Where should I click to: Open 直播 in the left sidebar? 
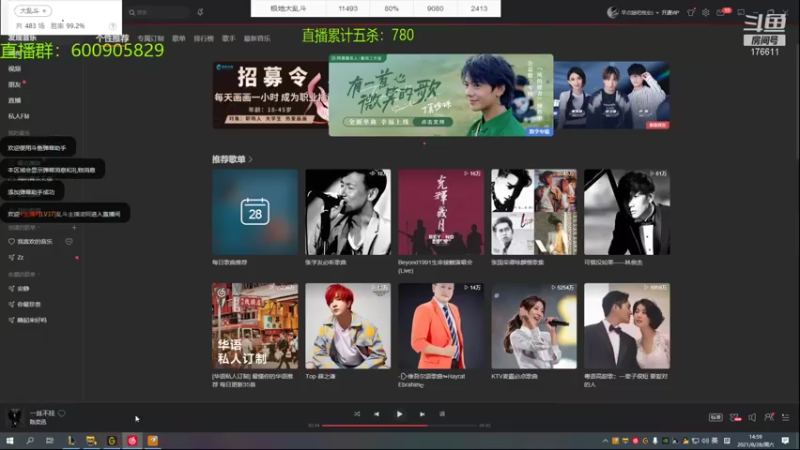coord(15,100)
